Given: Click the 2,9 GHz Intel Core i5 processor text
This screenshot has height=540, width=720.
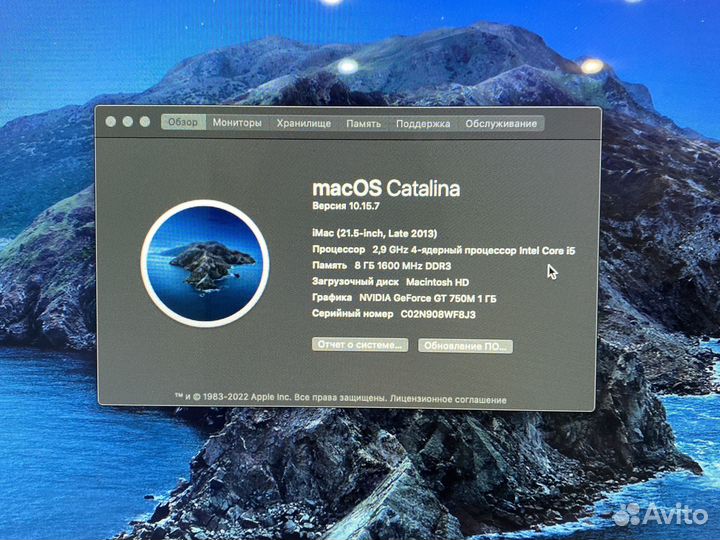Looking at the screenshot, I should coord(473,250).
